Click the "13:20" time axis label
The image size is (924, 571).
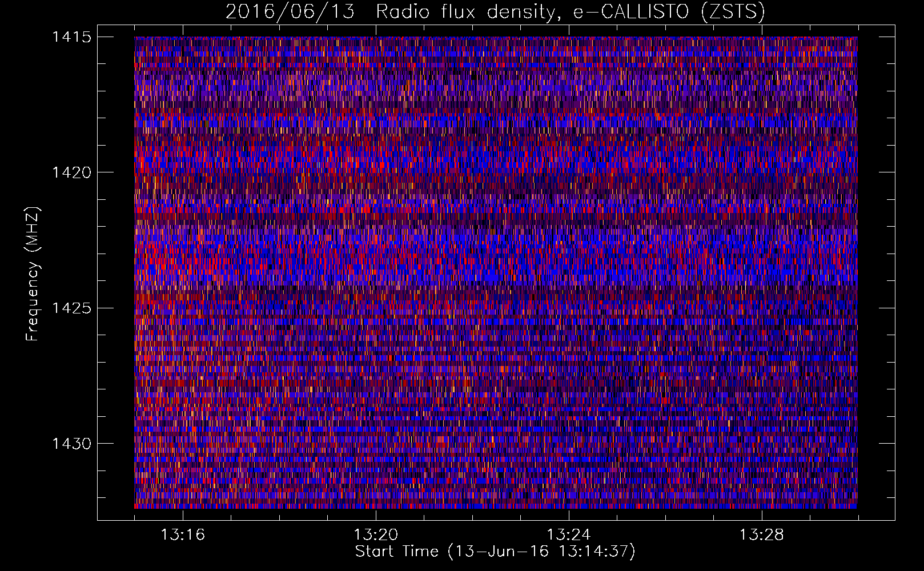(x=376, y=534)
